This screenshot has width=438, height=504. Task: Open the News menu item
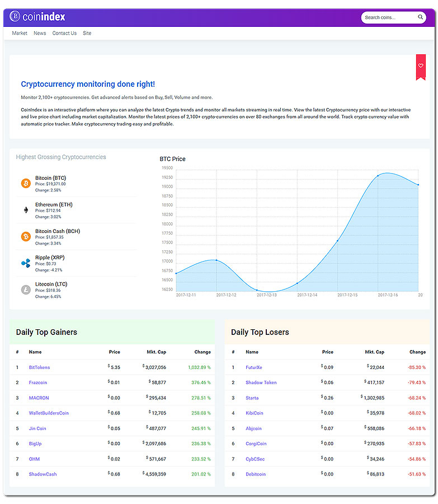click(x=40, y=33)
